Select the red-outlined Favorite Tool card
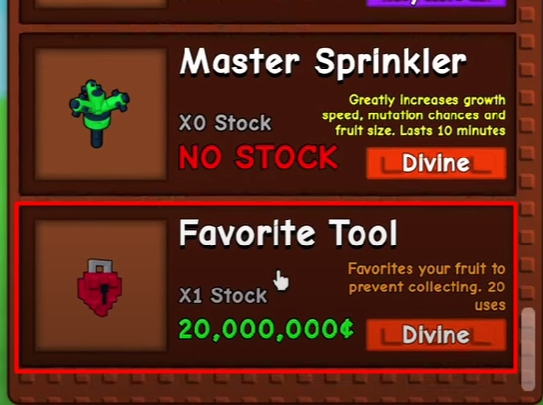The height and width of the screenshot is (405, 543). [266, 287]
